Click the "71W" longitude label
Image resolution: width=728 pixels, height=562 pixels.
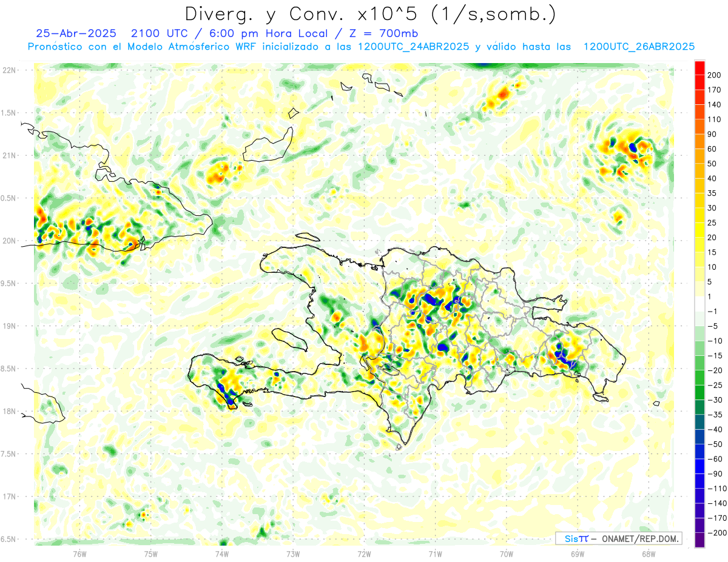(x=435, y=554)
